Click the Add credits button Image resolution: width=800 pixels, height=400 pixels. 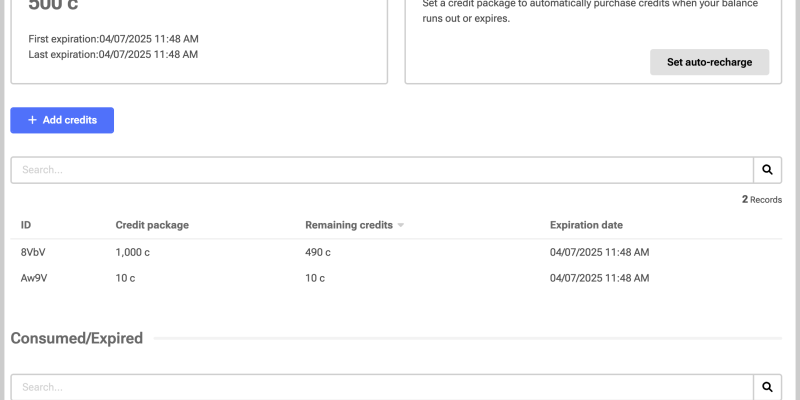[x=62, y=120]
